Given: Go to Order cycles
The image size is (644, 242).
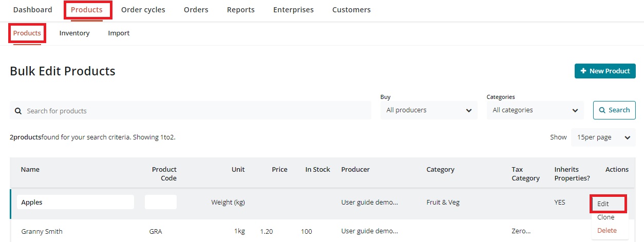Looking at the screenshot, I should pyautogui.click(x=143, y=10).
